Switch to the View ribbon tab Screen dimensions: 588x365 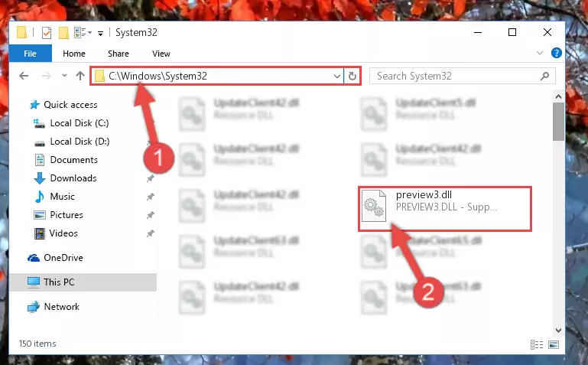click(x=161, y=54)
